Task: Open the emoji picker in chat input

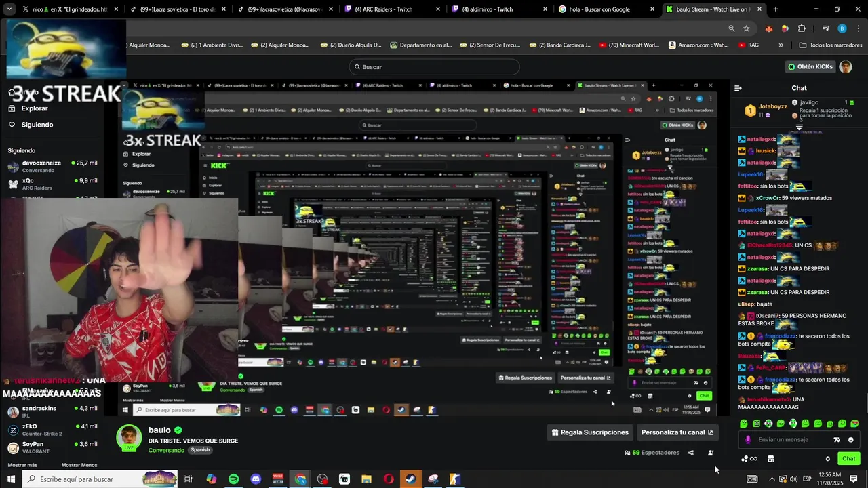Action: (850, 440)
